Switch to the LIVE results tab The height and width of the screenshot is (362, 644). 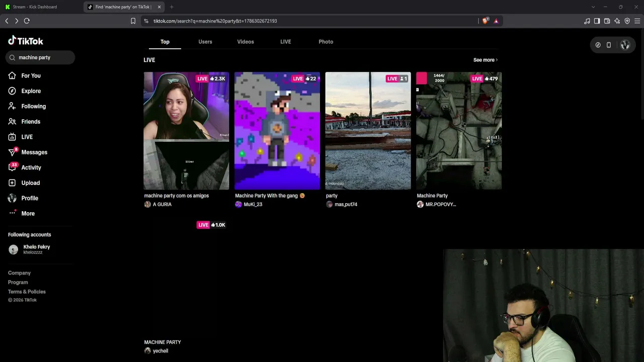click(286, 42)
